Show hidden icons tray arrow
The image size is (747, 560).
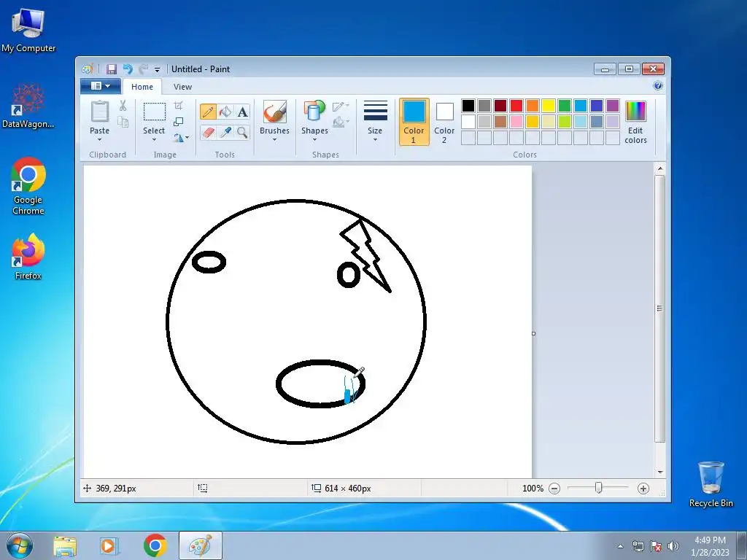pyautogui.click(x=620, y=546)
